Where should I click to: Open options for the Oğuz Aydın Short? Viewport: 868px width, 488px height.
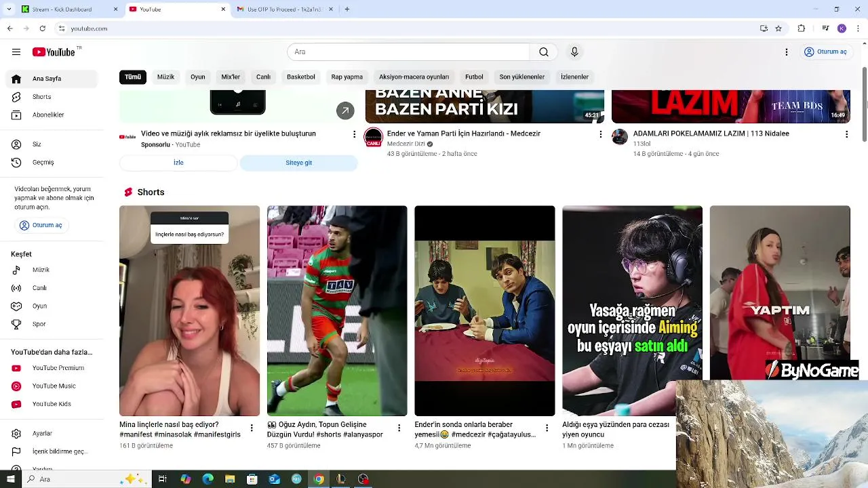(x=399, y=428)
